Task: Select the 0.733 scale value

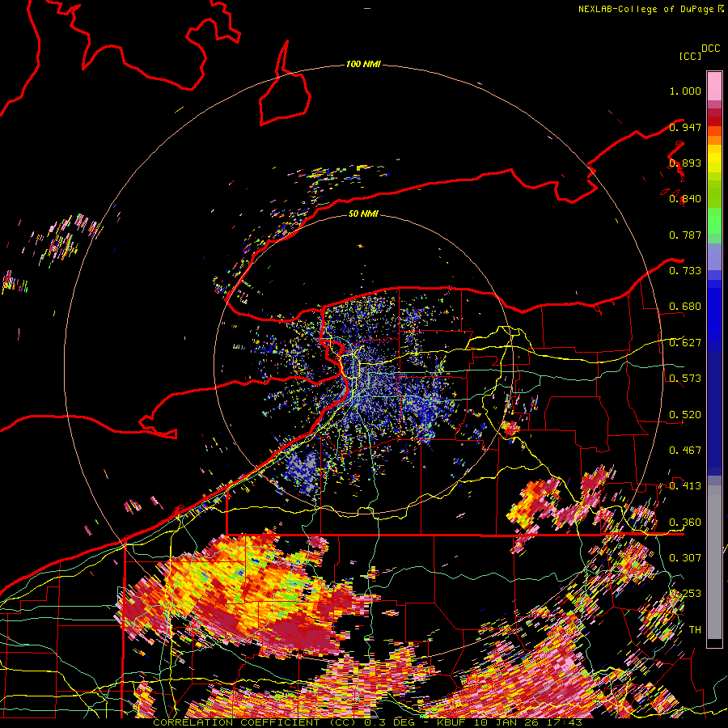Action: coord(685,271)
